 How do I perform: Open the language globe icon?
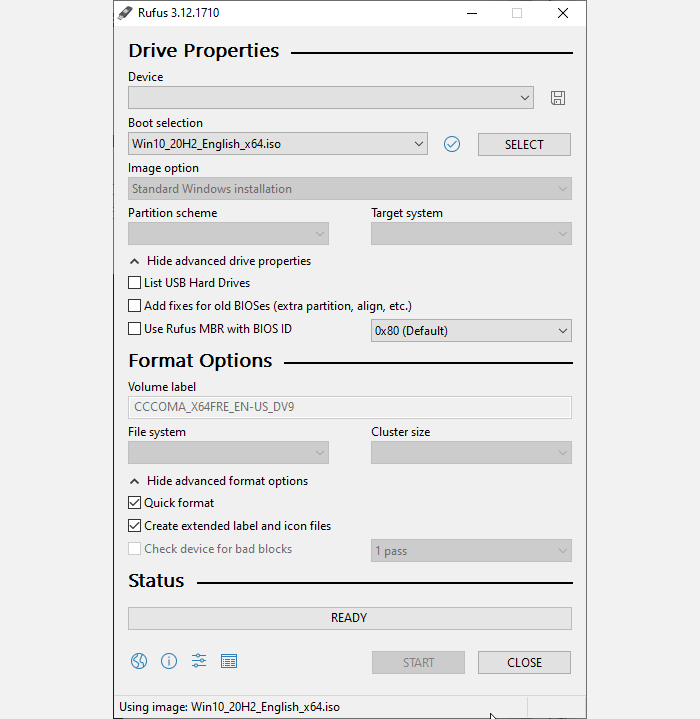(x=139, y=661)
